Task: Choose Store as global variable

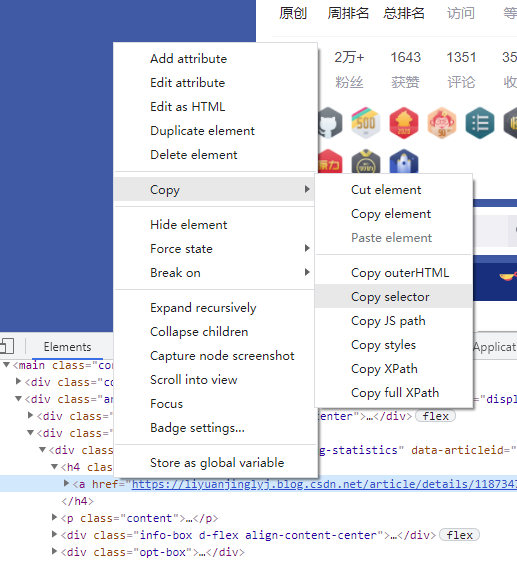Action: click(x=217, y=463)
